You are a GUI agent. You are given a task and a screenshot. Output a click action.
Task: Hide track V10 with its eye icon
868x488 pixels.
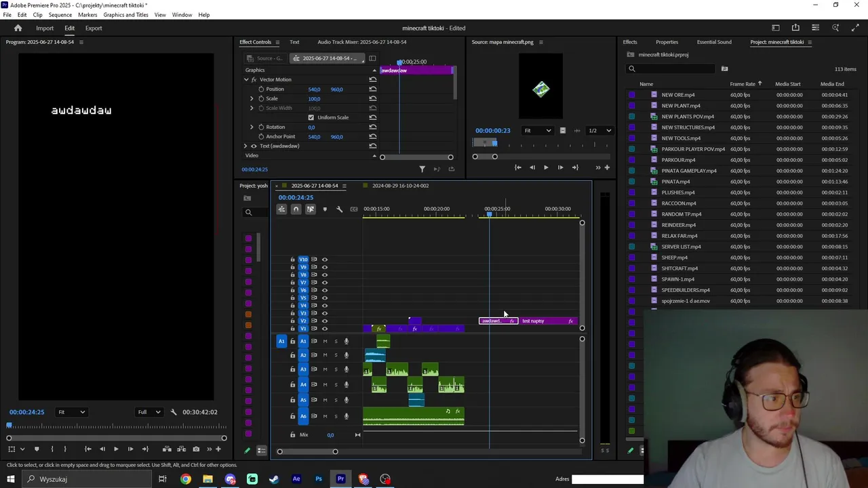[x=324, y=260]
